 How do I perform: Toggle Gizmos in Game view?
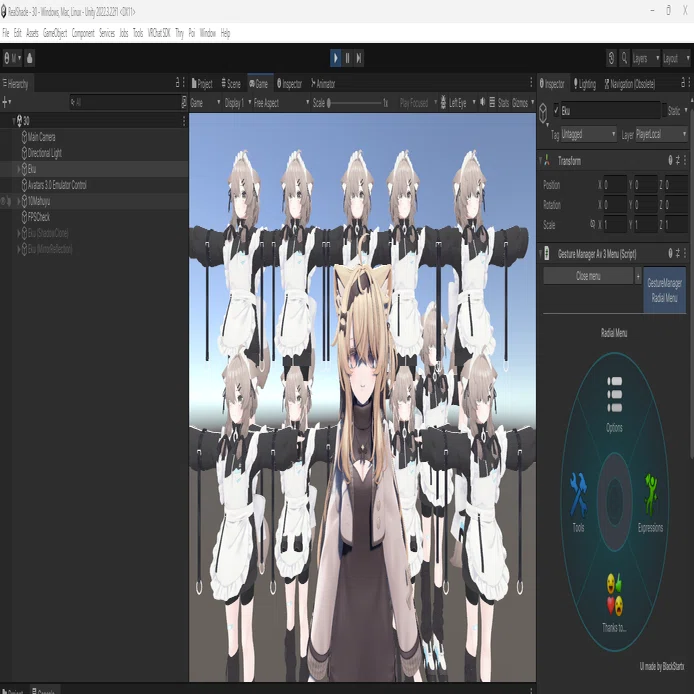pos(520,103)
